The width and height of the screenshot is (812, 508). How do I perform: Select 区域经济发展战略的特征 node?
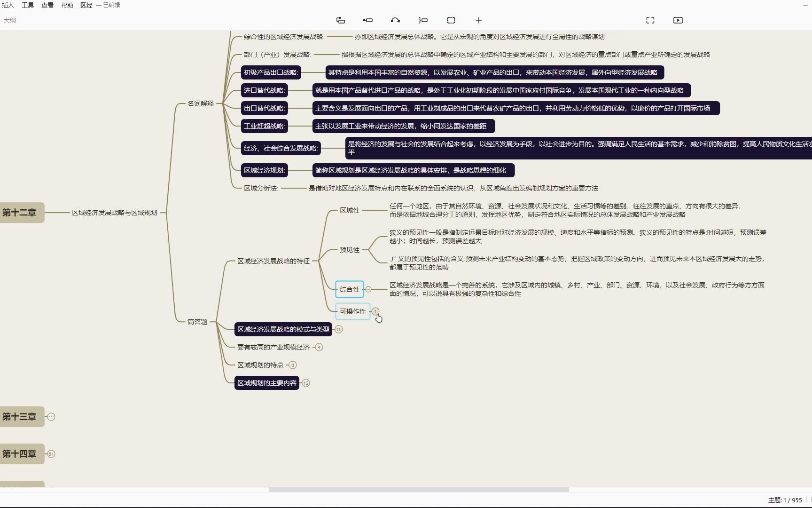(x=273, y=261)
